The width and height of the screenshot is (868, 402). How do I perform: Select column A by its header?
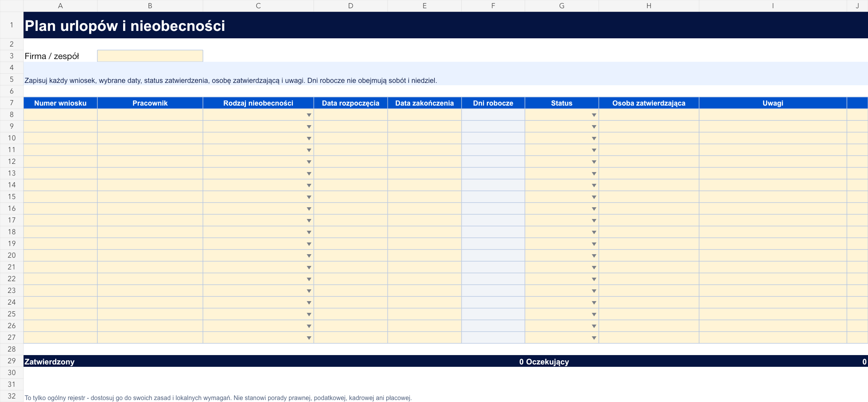(x=61, y=6)
